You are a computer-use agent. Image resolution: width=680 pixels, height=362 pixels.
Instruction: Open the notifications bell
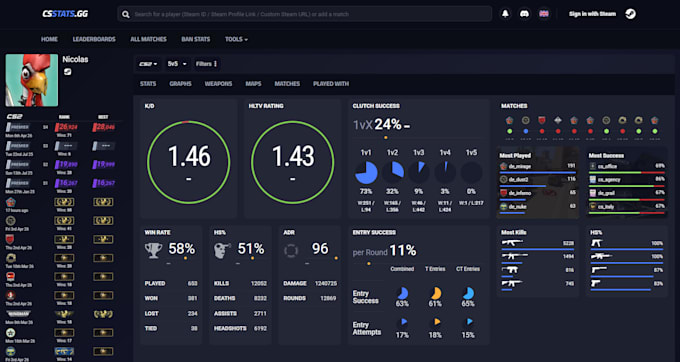[x=505, y=14]
